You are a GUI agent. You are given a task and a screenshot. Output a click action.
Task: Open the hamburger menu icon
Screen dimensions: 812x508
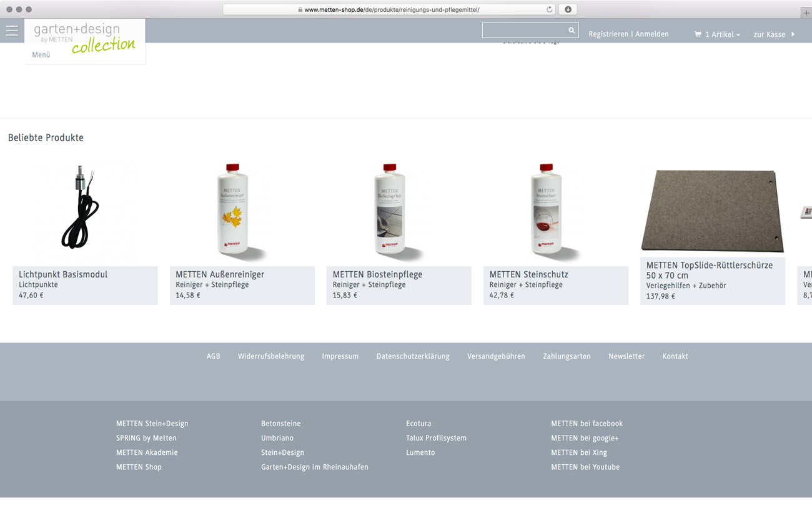12,31
